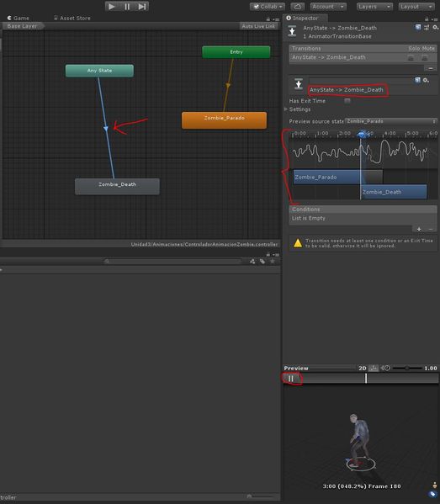Select the Any State node
Screen dimensions: 440x504
[99, 71]
